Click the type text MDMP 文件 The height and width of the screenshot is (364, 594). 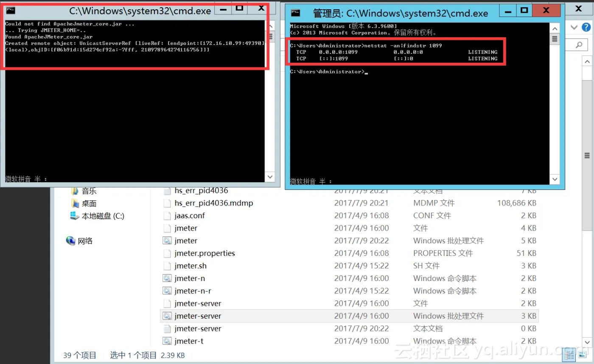click(x=434, y=203)
